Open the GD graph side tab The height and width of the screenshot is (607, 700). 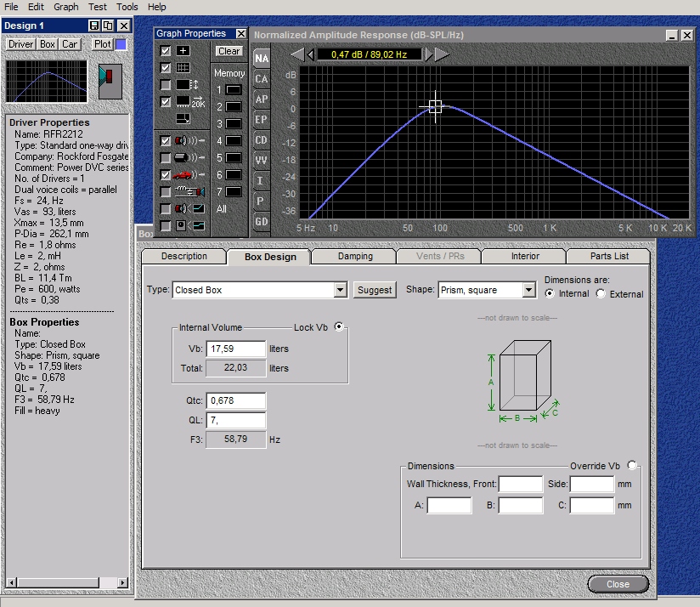click(262, 222)
